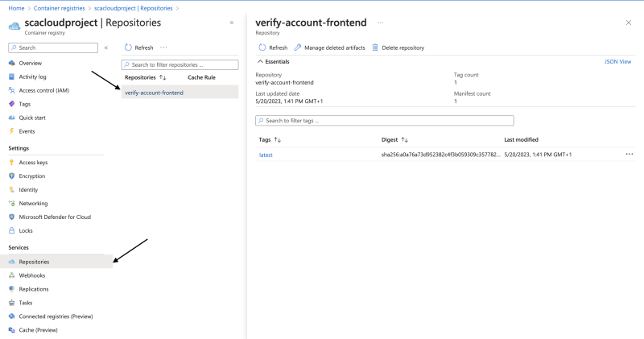This screenshot has width=644, height=339.
Task: Open scacloudproject | Repositories breadcrumb
Action: point(133,8)
